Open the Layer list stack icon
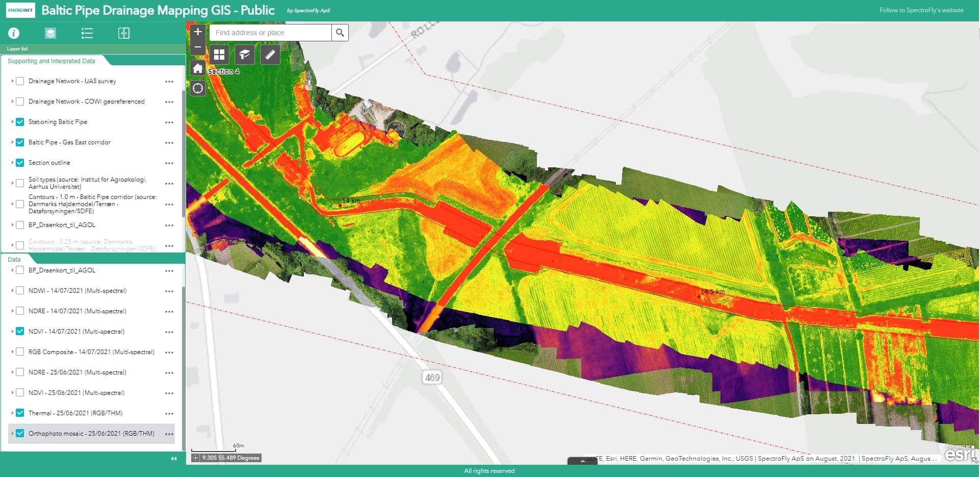980x477 pixels. coord(50,33)
